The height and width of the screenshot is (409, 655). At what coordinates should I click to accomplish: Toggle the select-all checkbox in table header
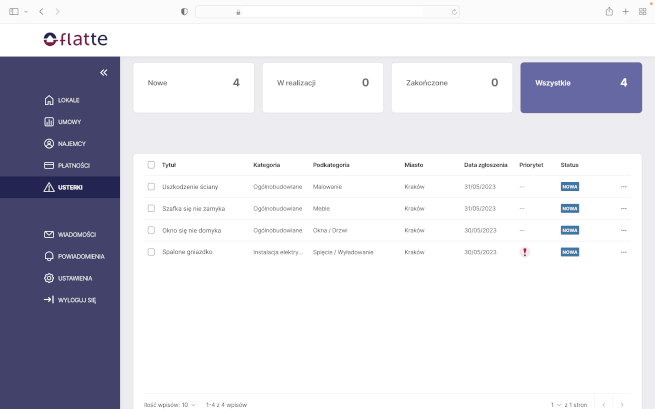[151, 165]
